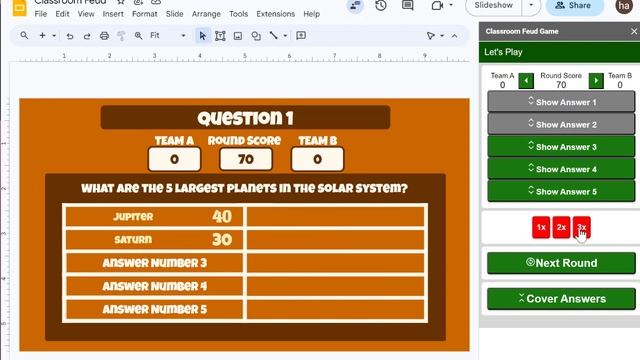Select the Question 1 title on slide
The image size is (640, 360).
pos(245,118)
